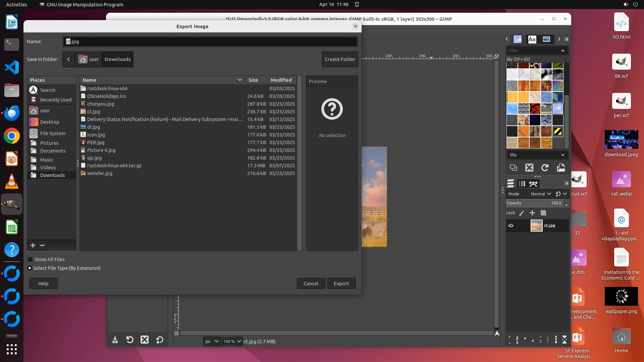Open the Fonts tab in dock

(532, 39)
